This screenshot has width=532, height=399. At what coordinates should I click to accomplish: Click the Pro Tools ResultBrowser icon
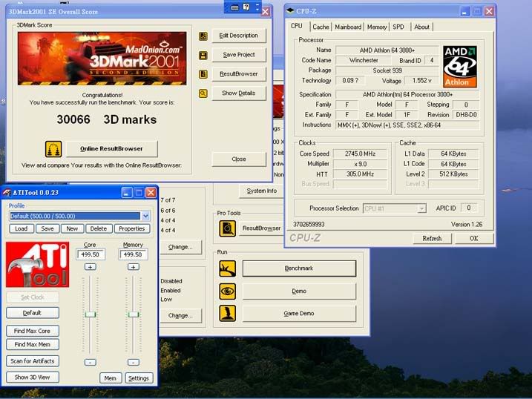228,228
